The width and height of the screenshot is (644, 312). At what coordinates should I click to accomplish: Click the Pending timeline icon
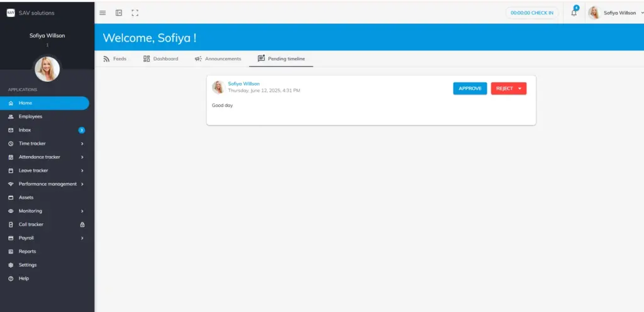click(x=261, y=58)
